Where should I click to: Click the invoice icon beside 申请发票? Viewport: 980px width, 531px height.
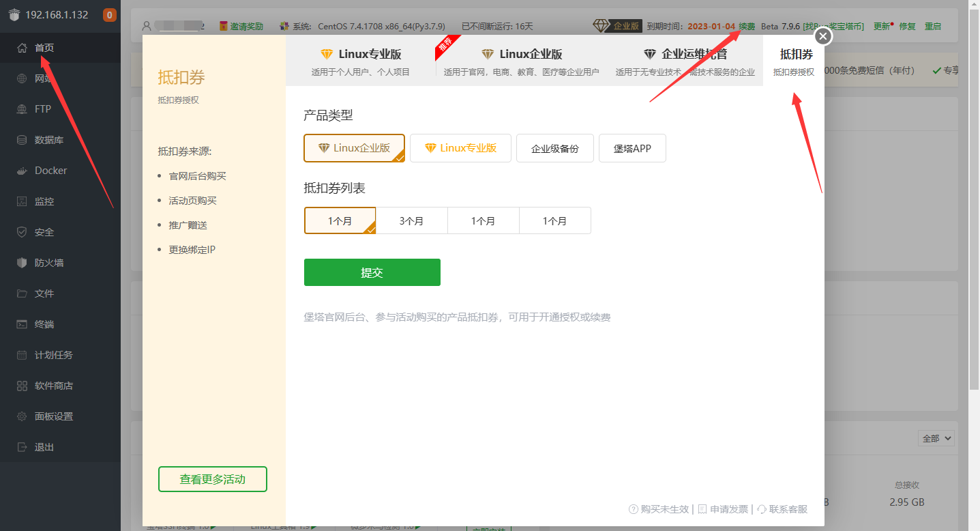point(702,509)
